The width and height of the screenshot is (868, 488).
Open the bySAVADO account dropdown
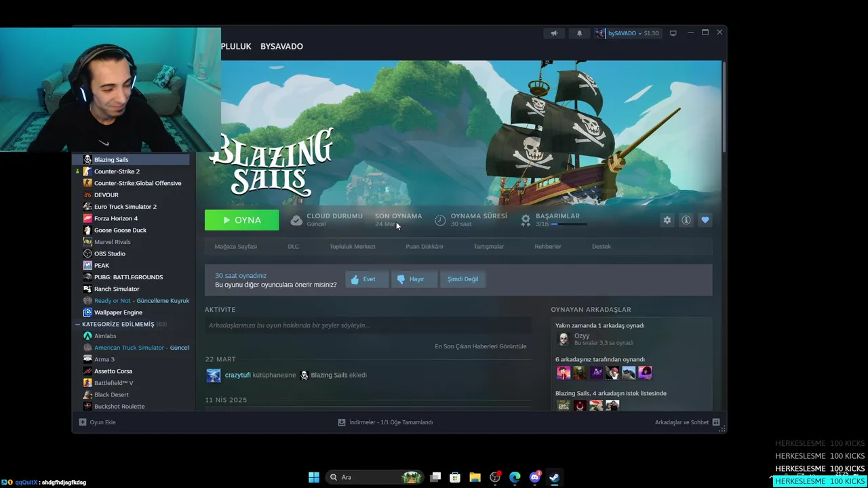(627, 33)
